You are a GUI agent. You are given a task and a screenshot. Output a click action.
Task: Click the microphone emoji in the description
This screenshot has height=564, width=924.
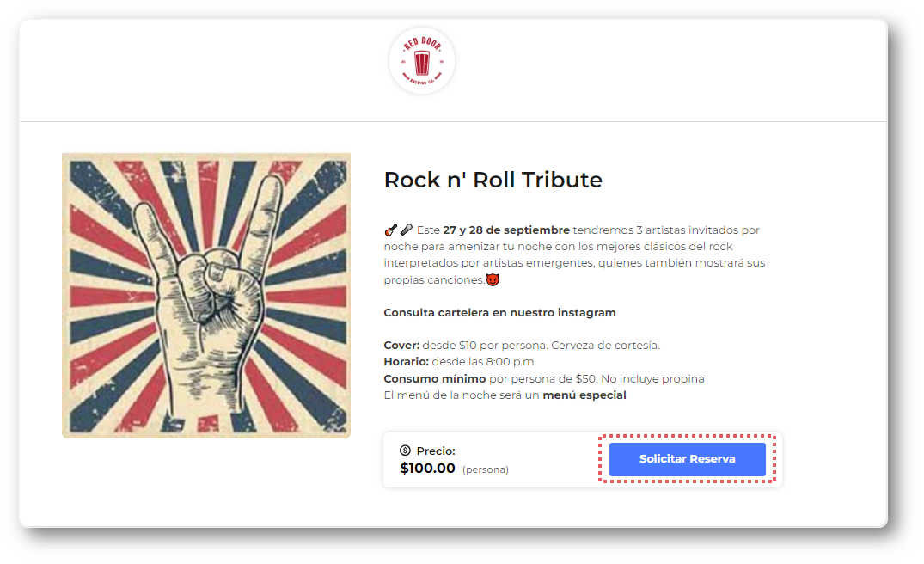pos(406,230)
